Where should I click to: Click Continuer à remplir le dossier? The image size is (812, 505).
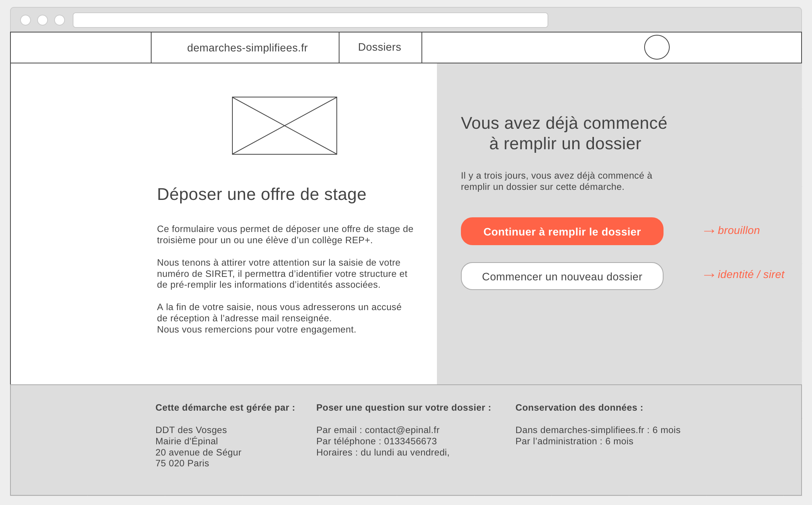[562, 231]
